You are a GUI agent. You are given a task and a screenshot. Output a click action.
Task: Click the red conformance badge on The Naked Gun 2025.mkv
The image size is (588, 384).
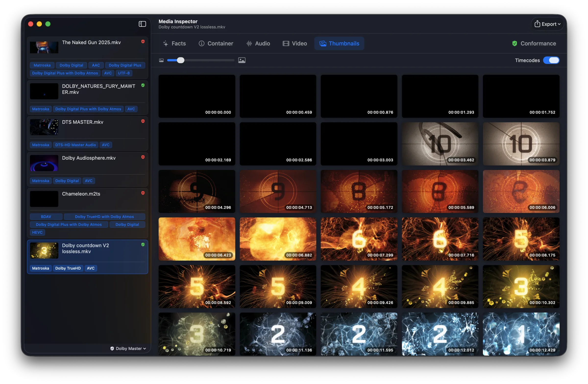click(x=143, y=41)
